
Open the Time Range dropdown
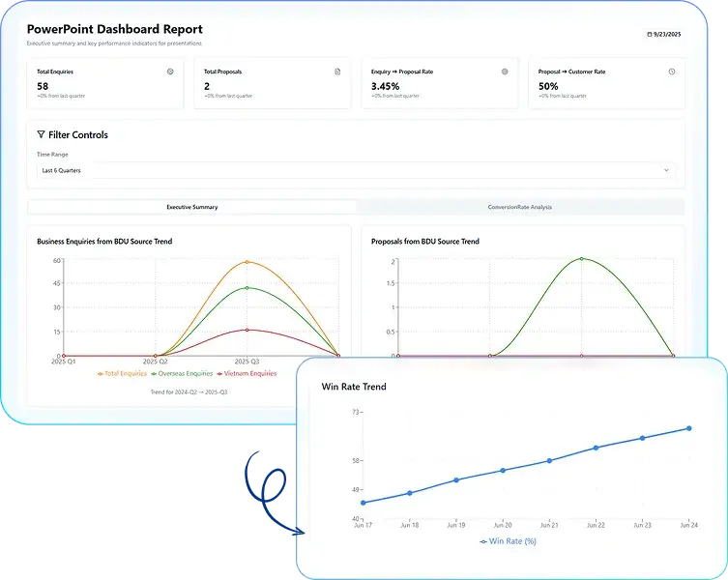pos(356,170)
